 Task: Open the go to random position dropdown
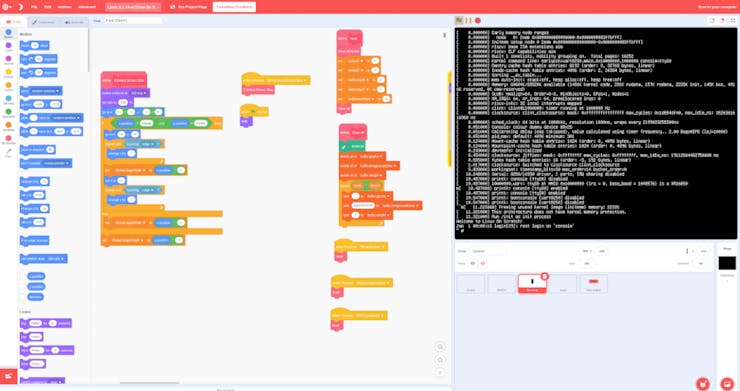46,91
